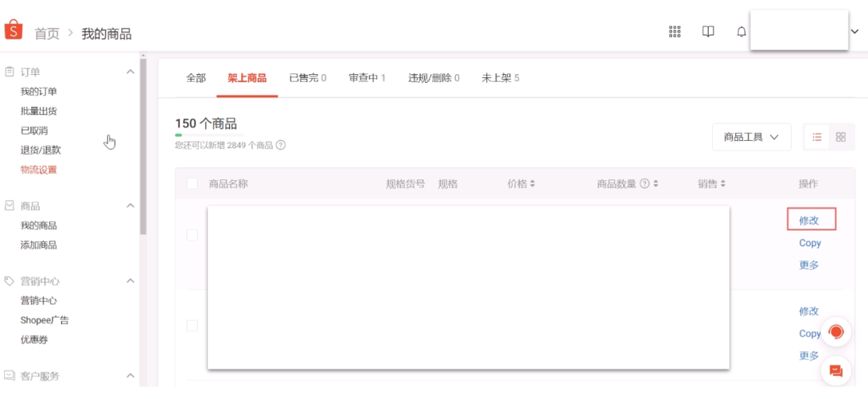Open 我的订单 in the sidebar
Image resolution: width=868 pixels, height=399 pixels.
point(39,92)
